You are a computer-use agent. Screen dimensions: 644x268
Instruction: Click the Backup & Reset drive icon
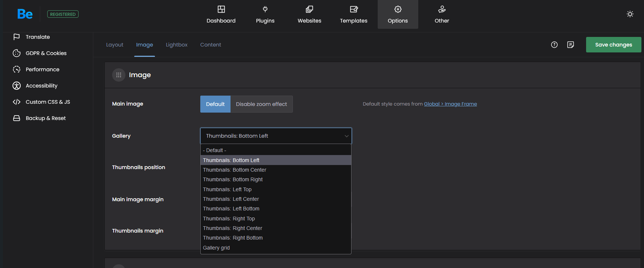click(x=17, y=118)
